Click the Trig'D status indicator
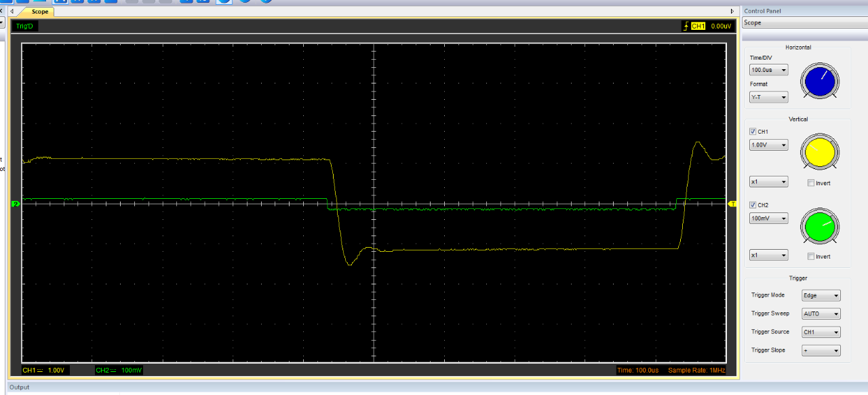This screenshot has height=395, width=868. pyautogui.click(x=24, y=26)
